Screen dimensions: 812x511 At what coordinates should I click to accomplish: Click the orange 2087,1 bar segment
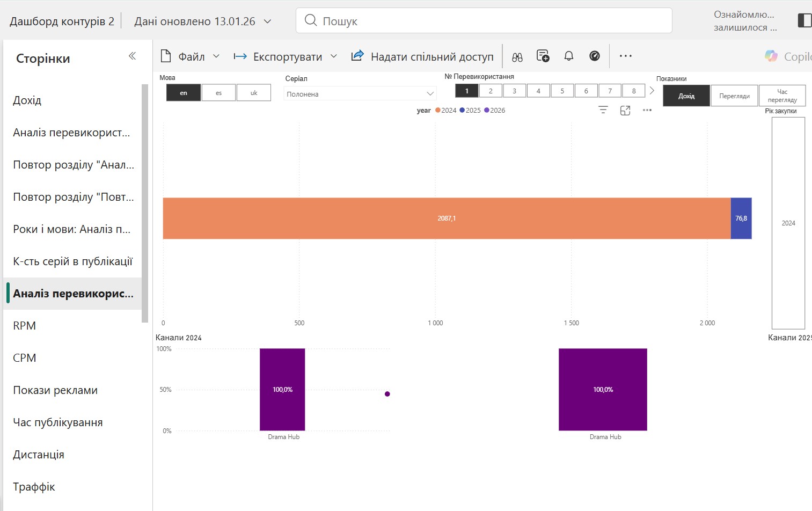[447, 218]
